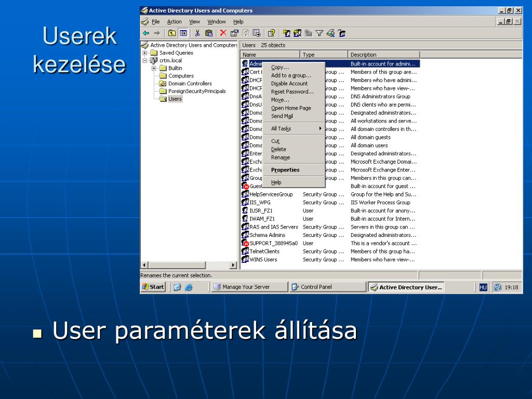Screen dimensions: 532x399
Task: Click the Help question-mark toolbar icon
Action: (271, 33)
